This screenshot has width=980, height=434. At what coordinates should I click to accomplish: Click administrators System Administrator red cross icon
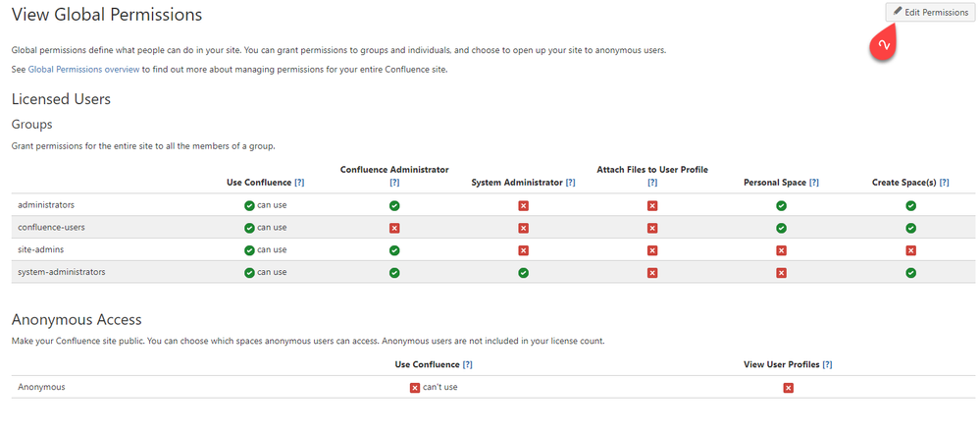point(524,206)
